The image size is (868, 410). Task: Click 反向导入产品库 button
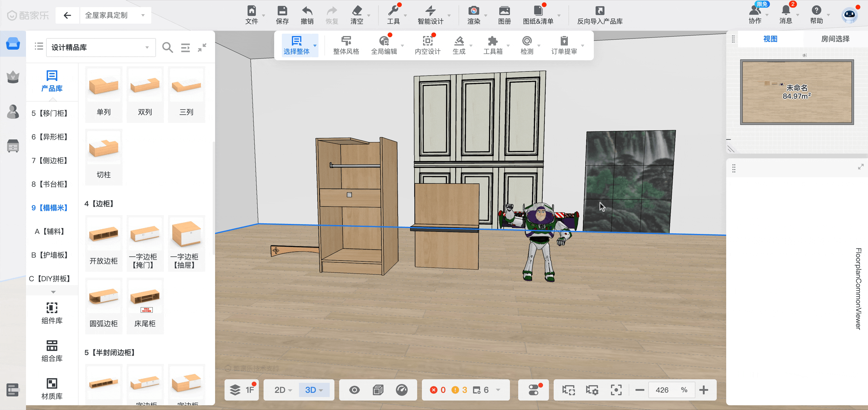[x=599, y=15]
